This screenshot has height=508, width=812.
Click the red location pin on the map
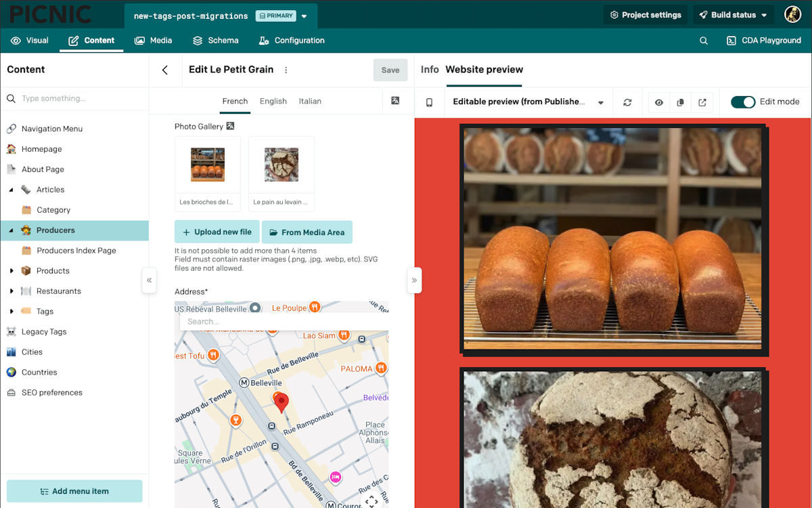coord(281,402)
